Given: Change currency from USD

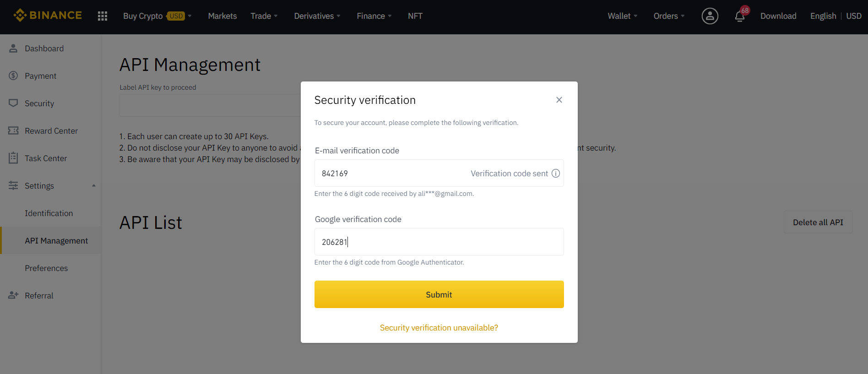Looking at the screenshot, I should coord(854,16).
